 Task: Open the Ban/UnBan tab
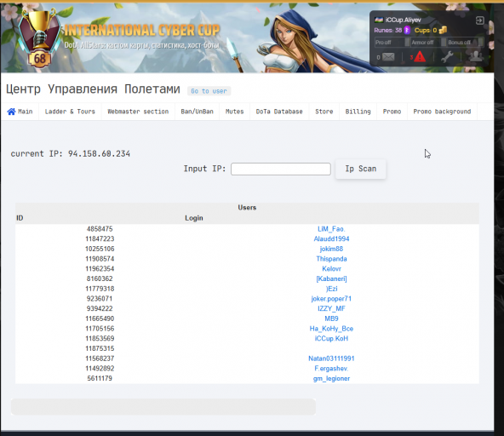[197, 112]
